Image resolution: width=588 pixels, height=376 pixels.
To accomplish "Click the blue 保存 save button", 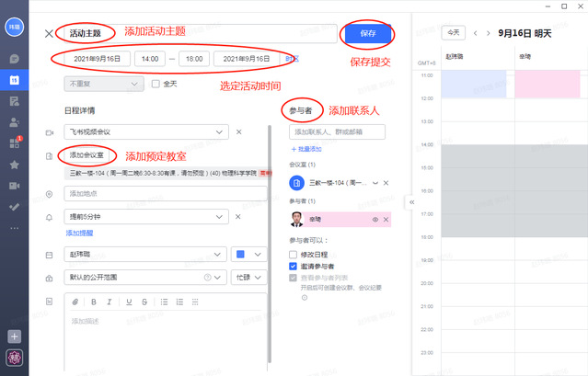I will pos(368,33).
